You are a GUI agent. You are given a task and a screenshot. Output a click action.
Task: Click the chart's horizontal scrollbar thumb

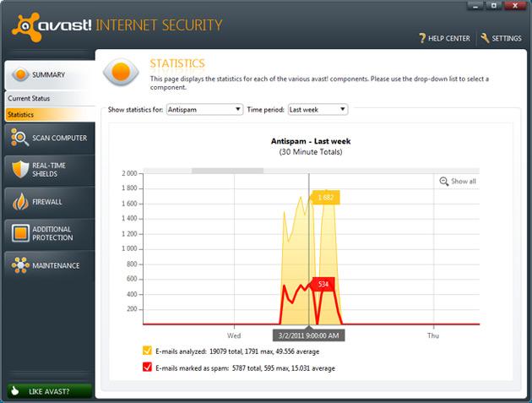pyautogui.click(x=228, y=171)
